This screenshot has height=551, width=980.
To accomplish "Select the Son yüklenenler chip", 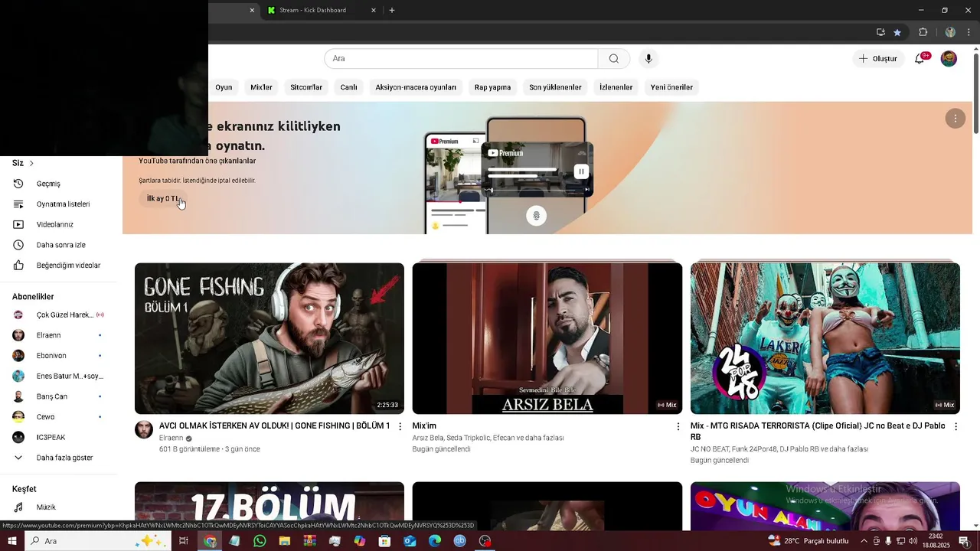I will tap(555, 87).
